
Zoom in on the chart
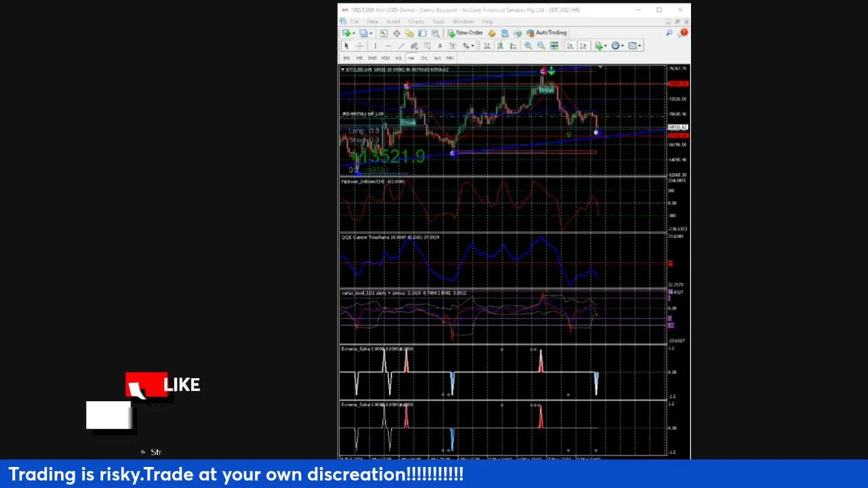[x=528, y=45]
